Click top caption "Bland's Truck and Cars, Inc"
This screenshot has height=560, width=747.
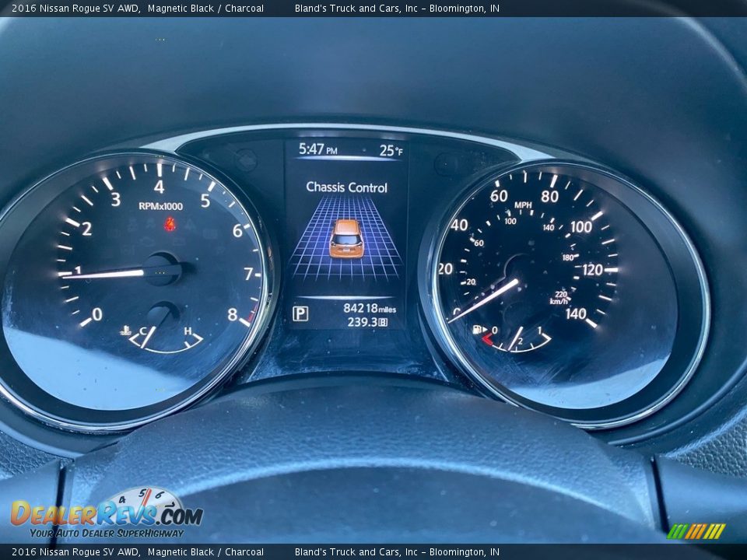point(356,8)
